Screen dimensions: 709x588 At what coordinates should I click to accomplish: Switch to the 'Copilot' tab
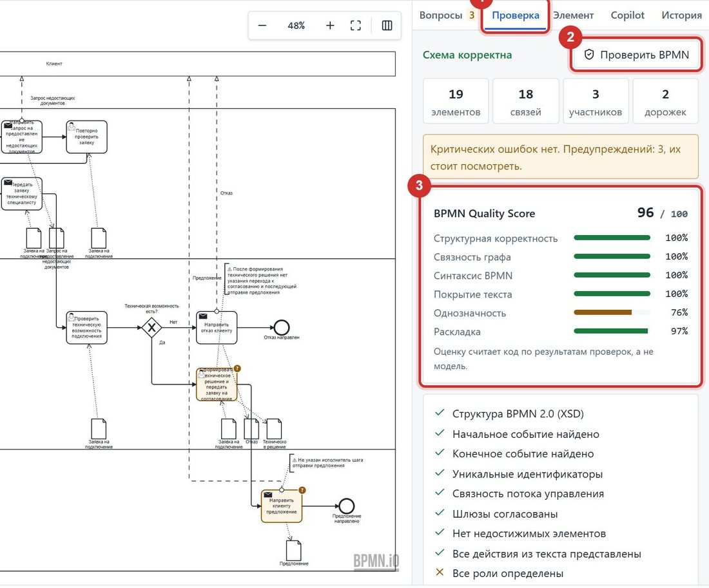[x=628, y=15]
